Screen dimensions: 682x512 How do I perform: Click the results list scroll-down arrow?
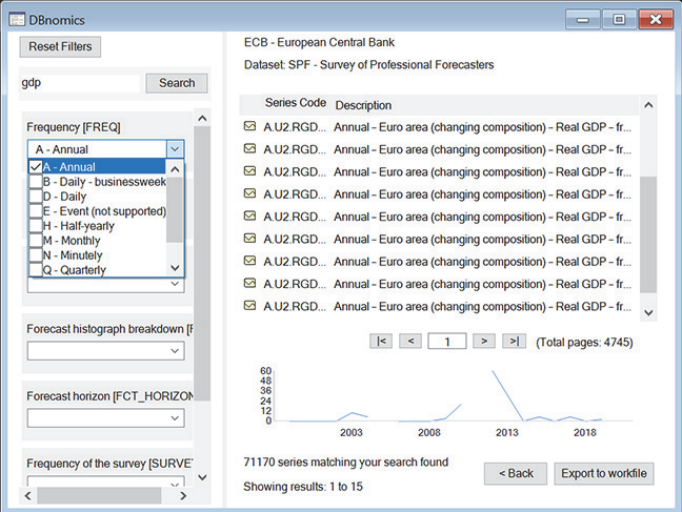pos(648,313)
